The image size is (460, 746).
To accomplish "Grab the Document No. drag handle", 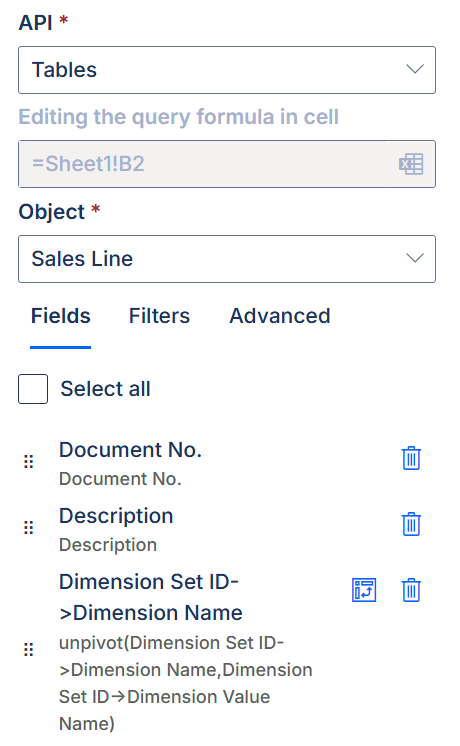I will click(x=29, y=461).
